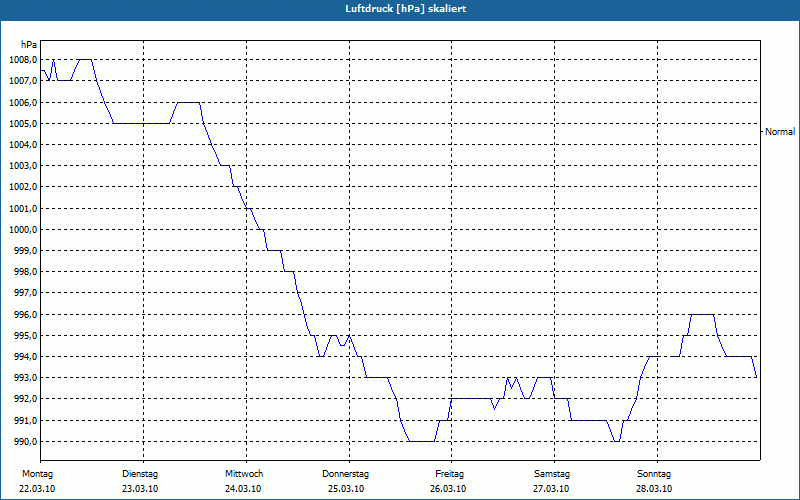Click the 992,0 axis value

26,399
